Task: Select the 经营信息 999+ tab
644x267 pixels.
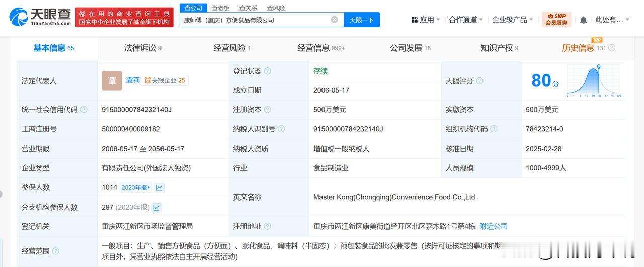Action: 321,48
